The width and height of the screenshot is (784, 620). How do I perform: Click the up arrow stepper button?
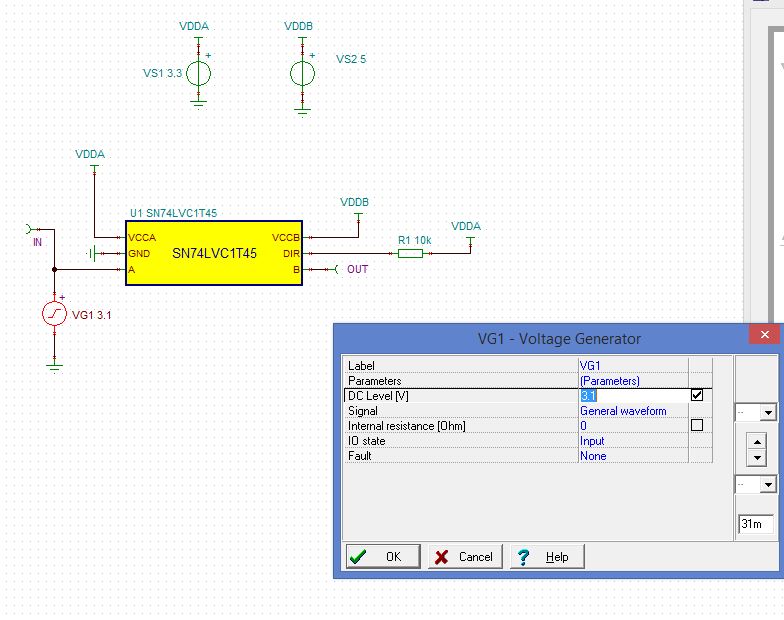pyautogui.click(x=757, y=442)
